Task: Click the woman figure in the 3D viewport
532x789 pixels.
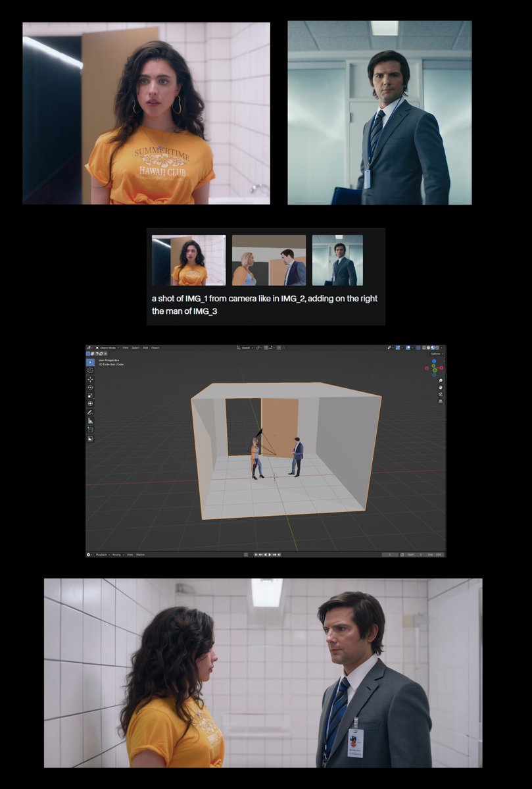Action: (x=257, y=458)
